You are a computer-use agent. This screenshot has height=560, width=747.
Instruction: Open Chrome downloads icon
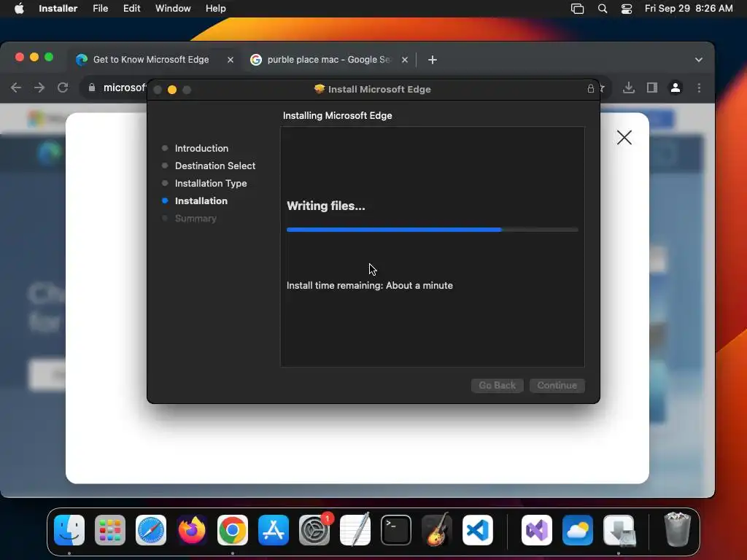click(x=629, y=87)
